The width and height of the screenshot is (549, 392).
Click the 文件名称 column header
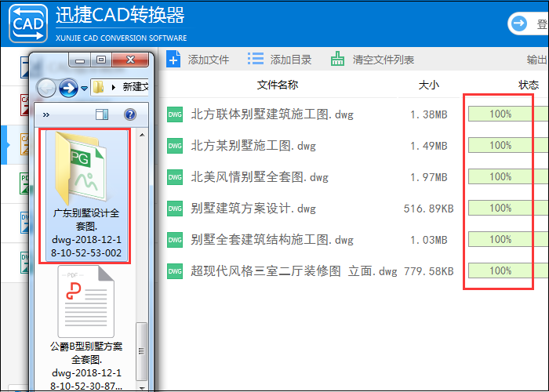[x=278, y=85]
